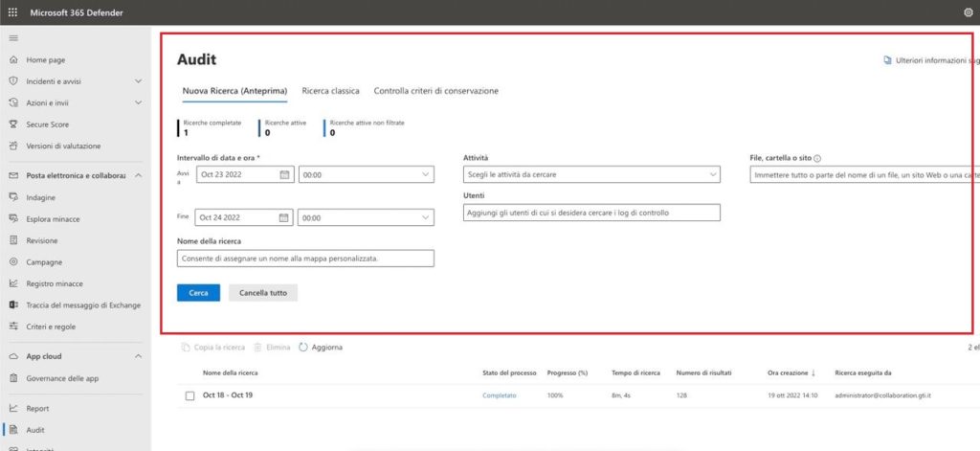Expand Incidenti e avvisi chevron
Screen dimensions: 980x451
pyautogui.click(x=138, y=81)
